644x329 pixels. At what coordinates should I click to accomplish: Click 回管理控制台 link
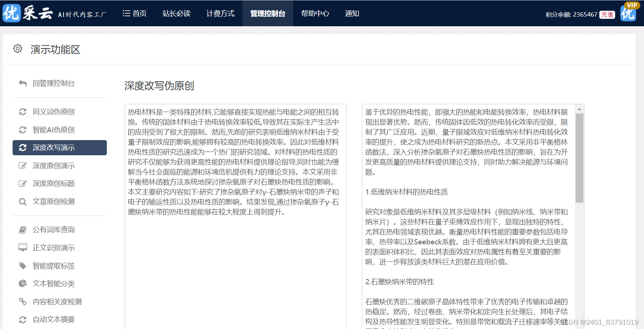click(x=54, y=84)
